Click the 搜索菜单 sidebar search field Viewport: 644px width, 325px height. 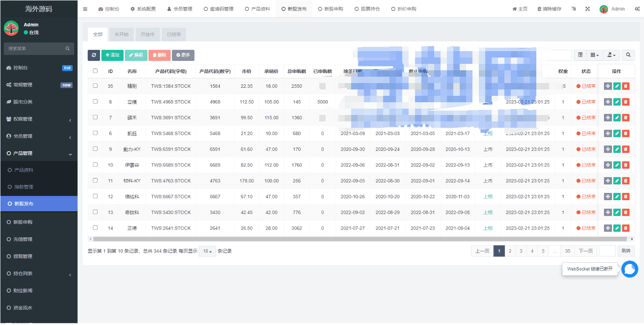39,49
